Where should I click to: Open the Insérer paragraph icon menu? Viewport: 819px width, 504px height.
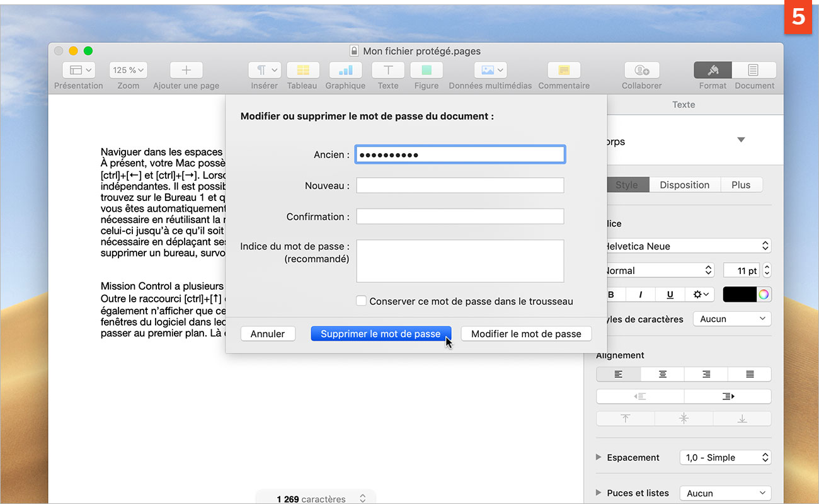265,70
